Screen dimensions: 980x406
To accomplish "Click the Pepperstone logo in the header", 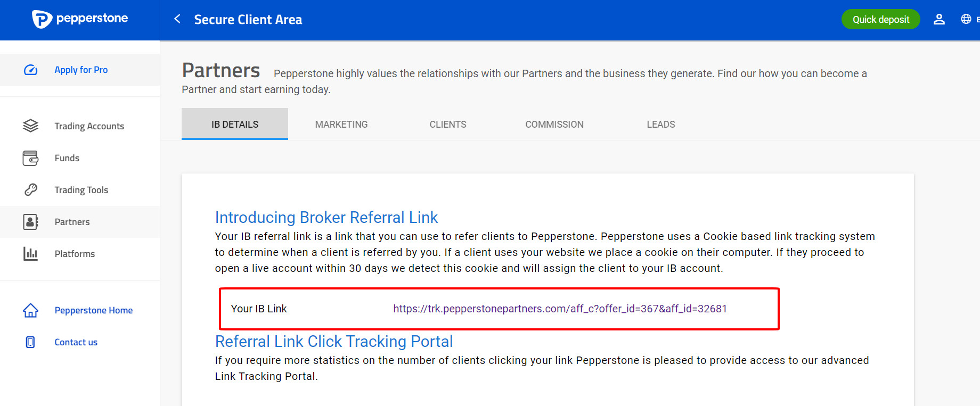I will tap(80, 19).
